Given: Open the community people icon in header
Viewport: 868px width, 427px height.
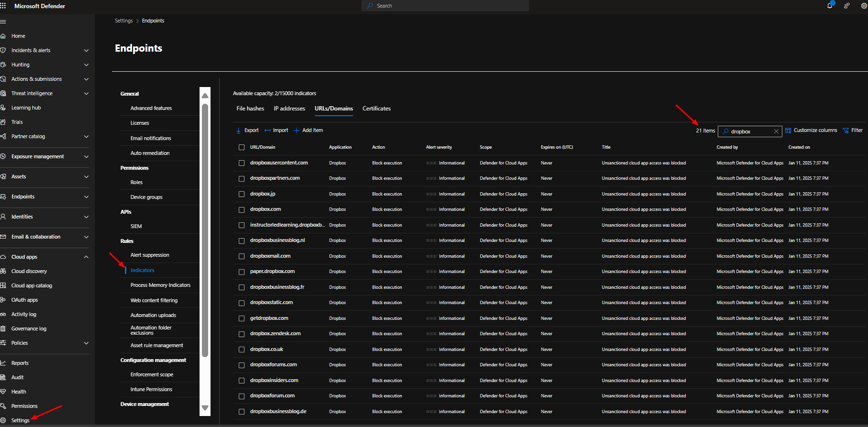Looking at the screenshot, I should click(x=846, y=6).
